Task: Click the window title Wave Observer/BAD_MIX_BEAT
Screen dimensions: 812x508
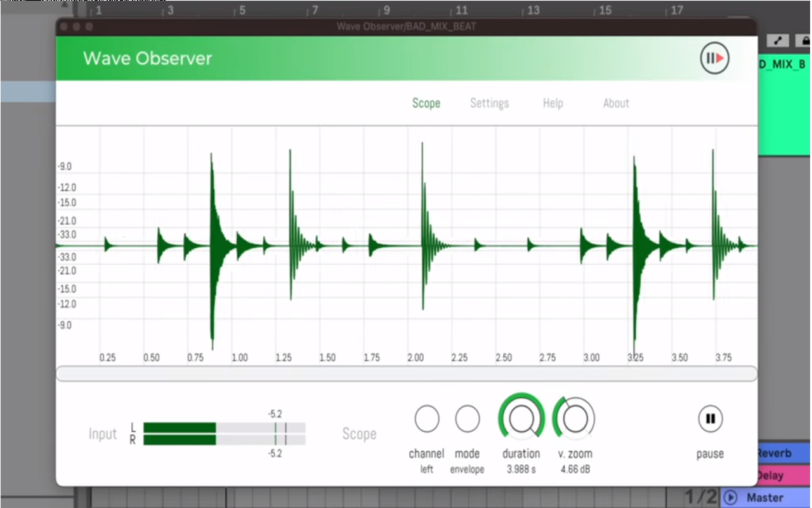Action: 406,26
